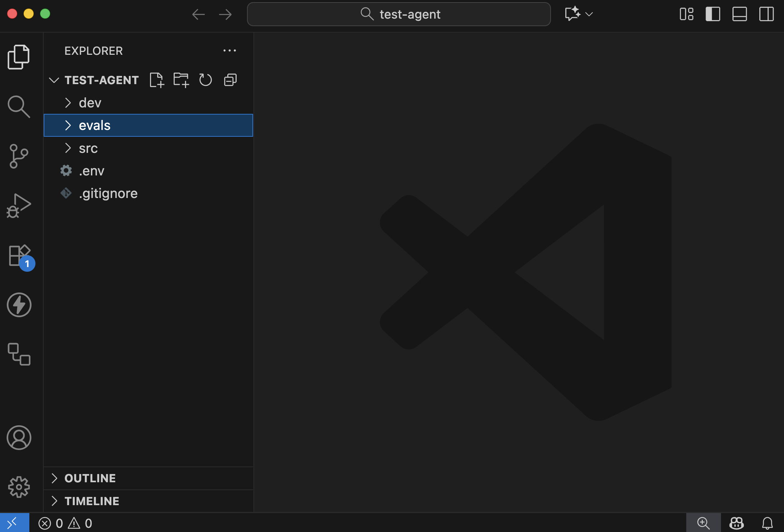
Task: Click the notifications bell in status bar
Action: 767,523
